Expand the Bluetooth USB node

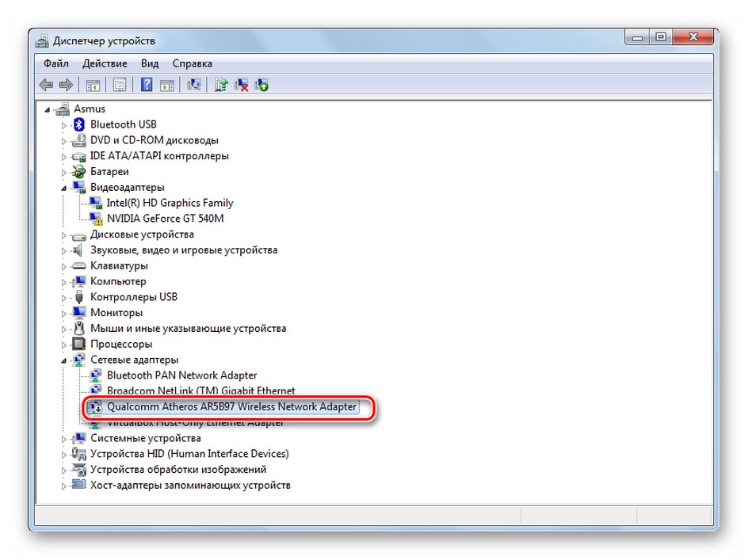63,125
